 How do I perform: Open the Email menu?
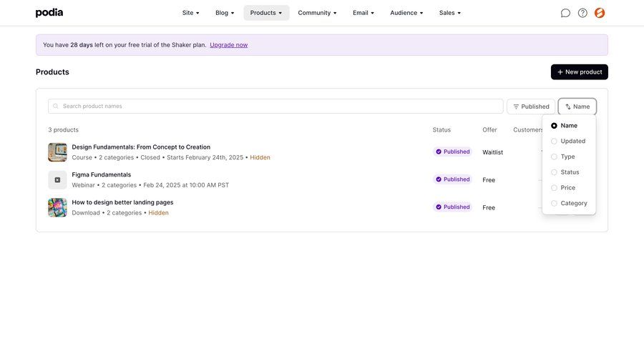[363, 13]
